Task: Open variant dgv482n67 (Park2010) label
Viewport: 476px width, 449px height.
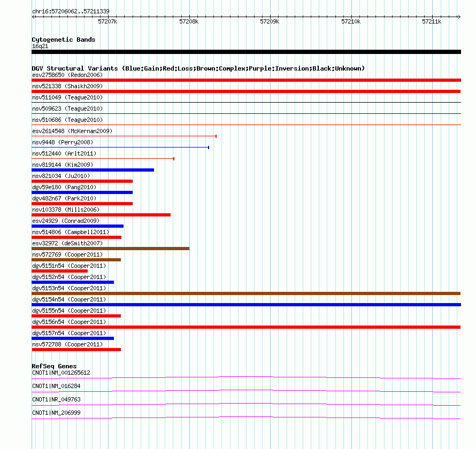Action: click(64, 198)
